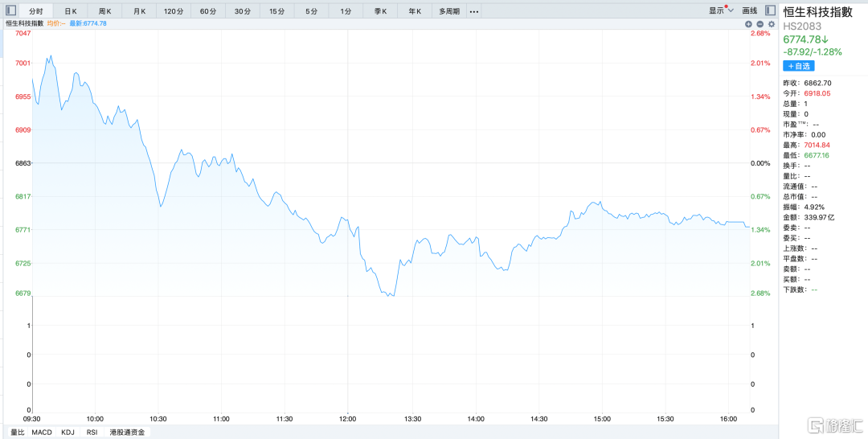The image size is (868, 439).
Task: Open chart settings gear icon
Action: (771, 24)
